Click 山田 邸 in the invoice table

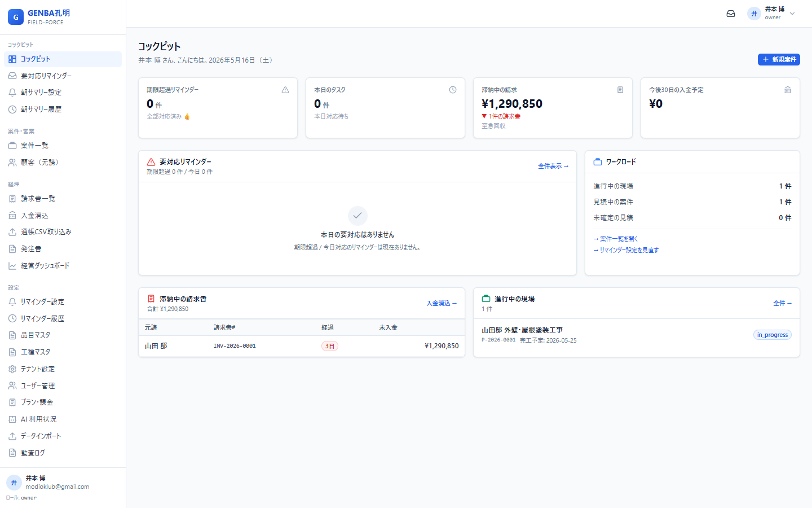click(156, 346)
